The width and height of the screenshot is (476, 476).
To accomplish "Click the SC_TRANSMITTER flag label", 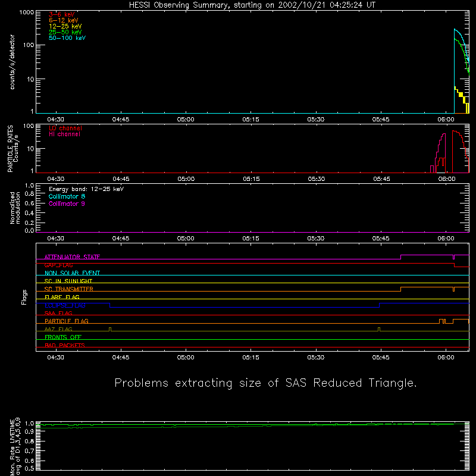I will click(x=69, y=289).
